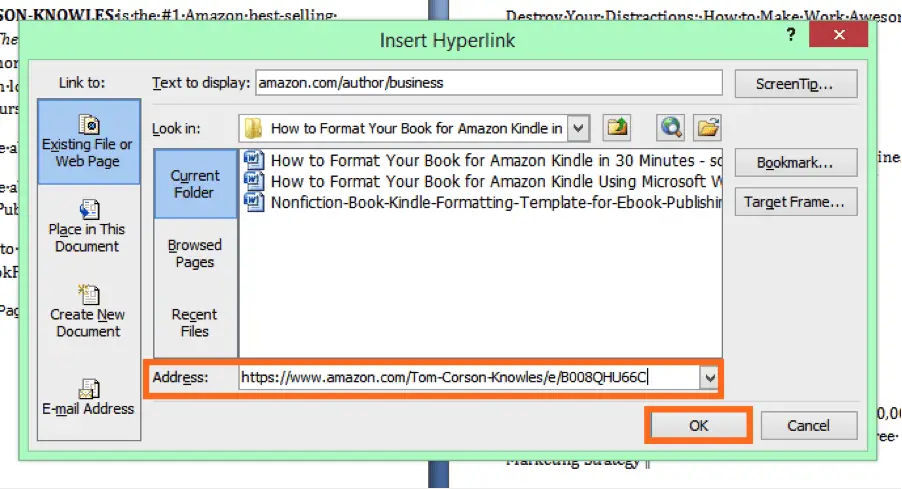The width and height of the screenshot is (902, 489).
Task: Click the Existing File or Web Page icon
Action: point(89,124)
